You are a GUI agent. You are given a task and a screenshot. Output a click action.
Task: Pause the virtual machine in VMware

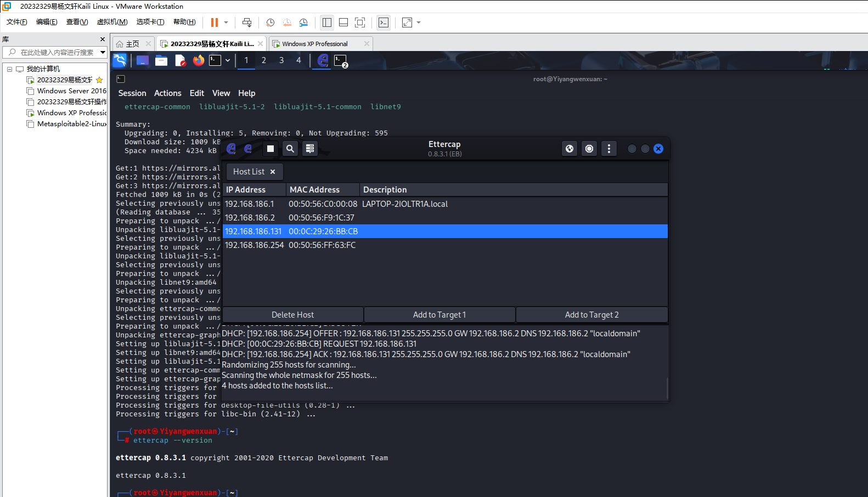tap(215, 22)
